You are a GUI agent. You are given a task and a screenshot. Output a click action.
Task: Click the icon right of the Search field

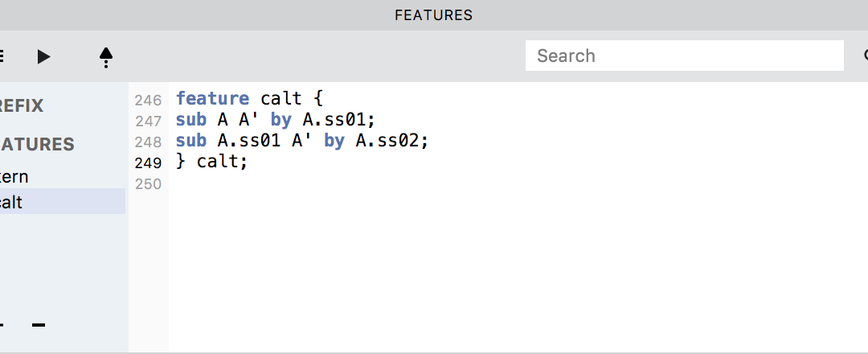click(x=865, y=56)
